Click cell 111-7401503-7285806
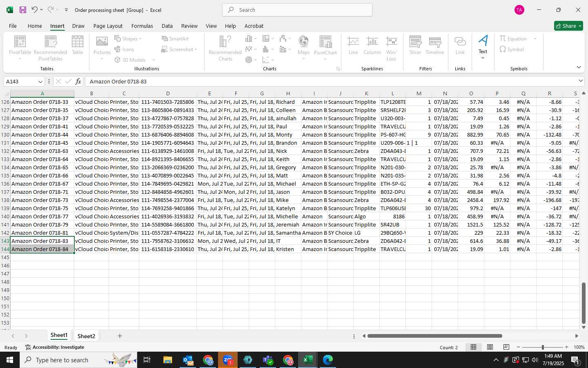The width and height of the screenshot is (588, 368). click(x=167, y=102)
